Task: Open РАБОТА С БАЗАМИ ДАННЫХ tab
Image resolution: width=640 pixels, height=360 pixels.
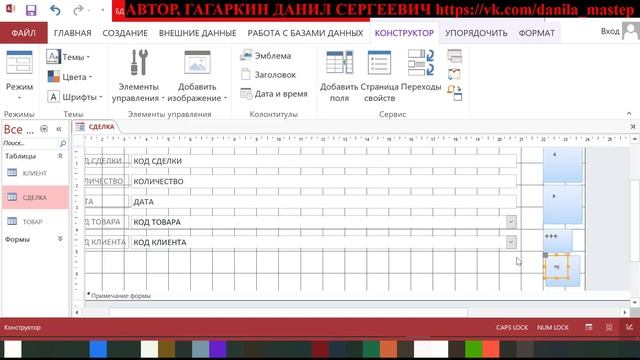Action: click(x=305, y=33)
